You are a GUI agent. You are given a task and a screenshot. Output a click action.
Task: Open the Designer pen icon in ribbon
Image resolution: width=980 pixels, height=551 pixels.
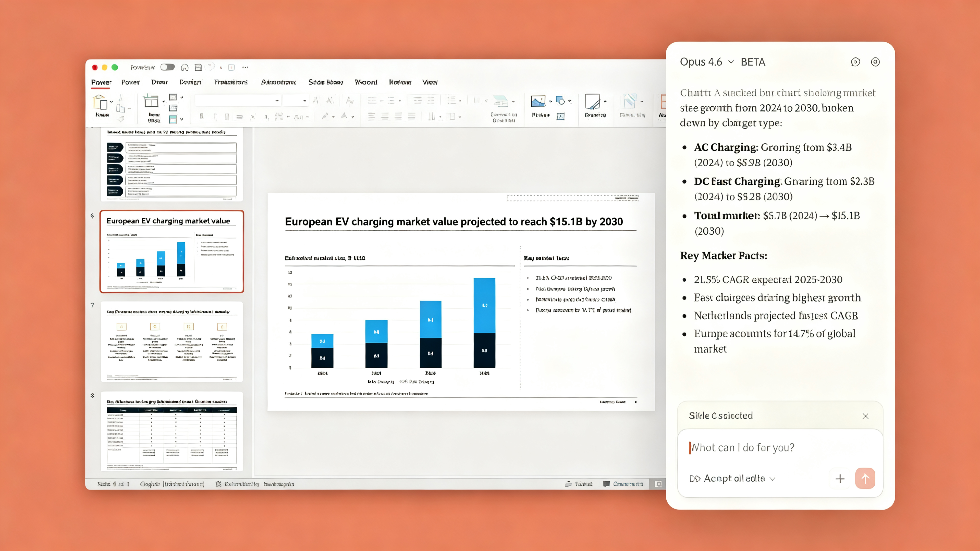tap(592, 102)
